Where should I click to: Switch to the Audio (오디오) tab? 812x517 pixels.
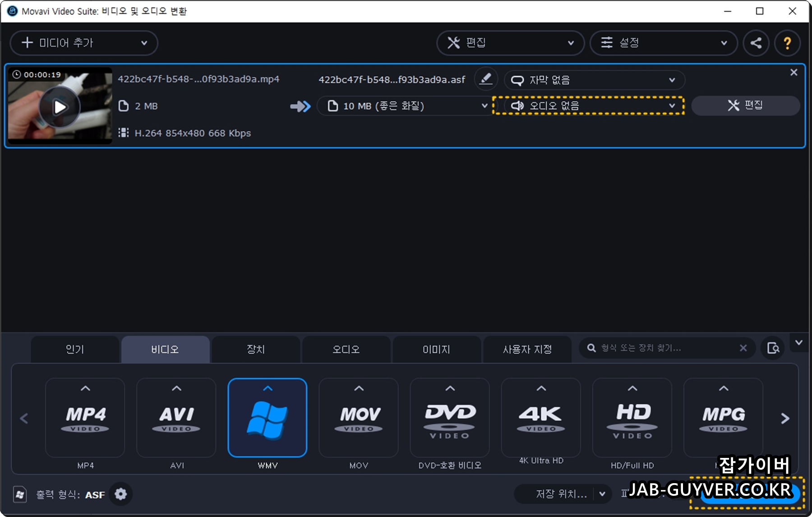(x=346, y=349)
